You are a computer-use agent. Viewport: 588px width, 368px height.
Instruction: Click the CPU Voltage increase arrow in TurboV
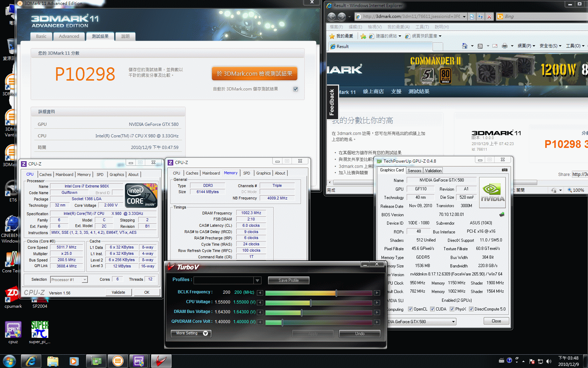pos(377,302)
